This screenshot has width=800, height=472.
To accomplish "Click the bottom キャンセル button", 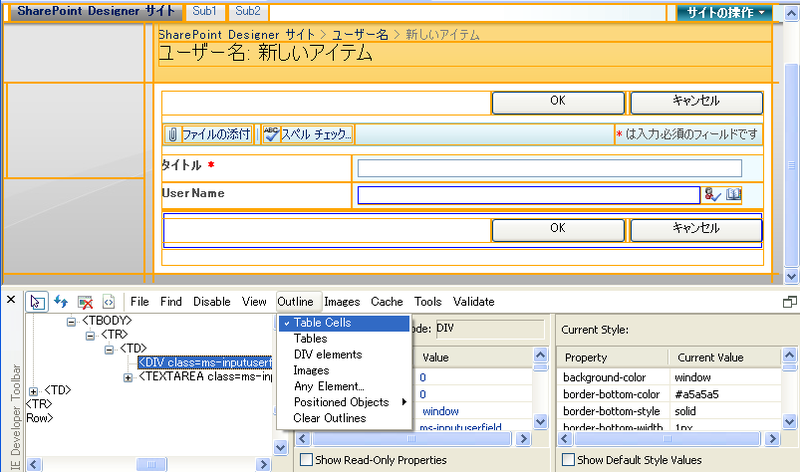I will (696, 230).
